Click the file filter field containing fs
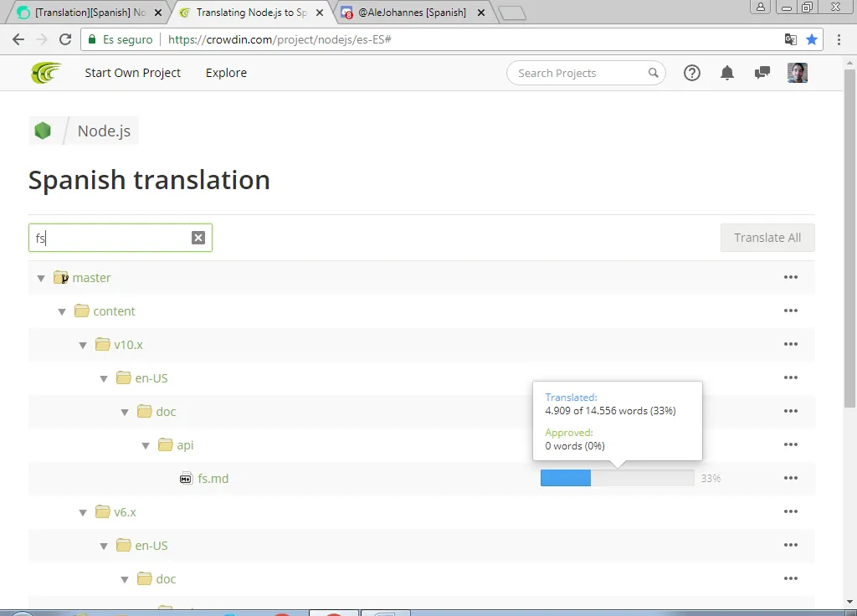The width and height of the screenshot is (857, 616). tap(121, 238)
